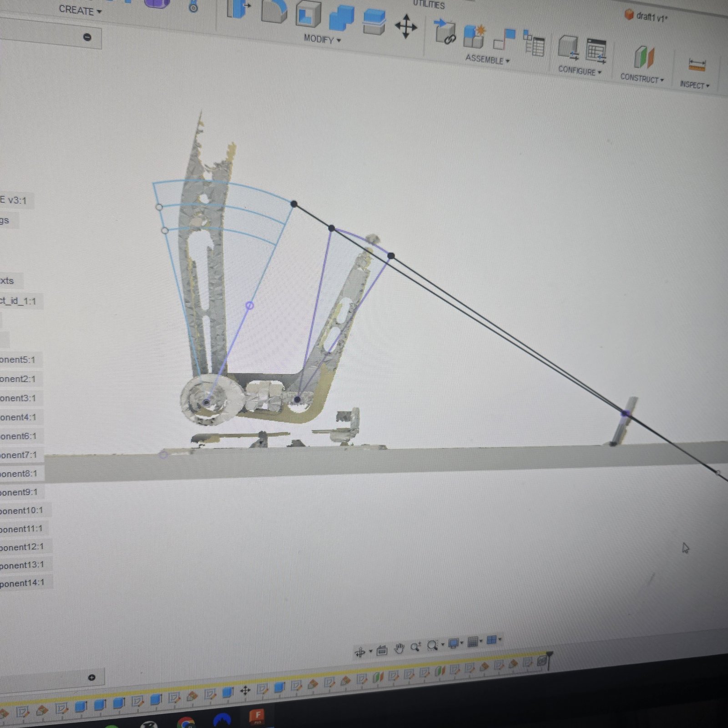Switch to the UTILITIES tab
Viewport: 728px width, 728px height.
[x=429, y=5]
